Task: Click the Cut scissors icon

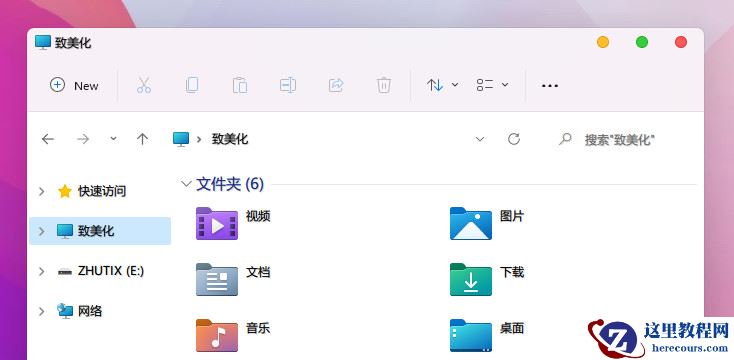Action: pos(144,85)
